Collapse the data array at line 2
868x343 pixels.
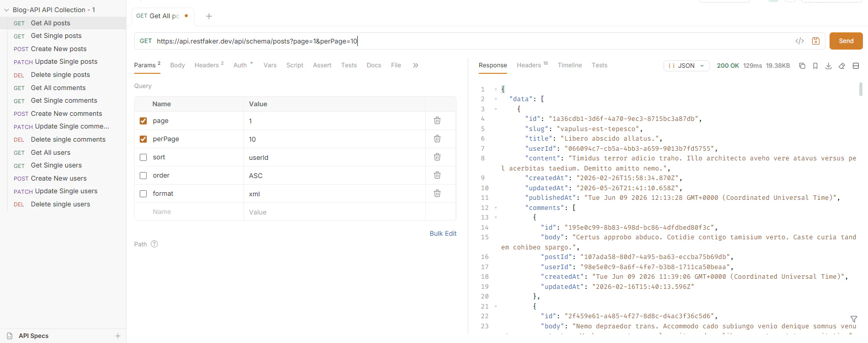tap(495, 99)
